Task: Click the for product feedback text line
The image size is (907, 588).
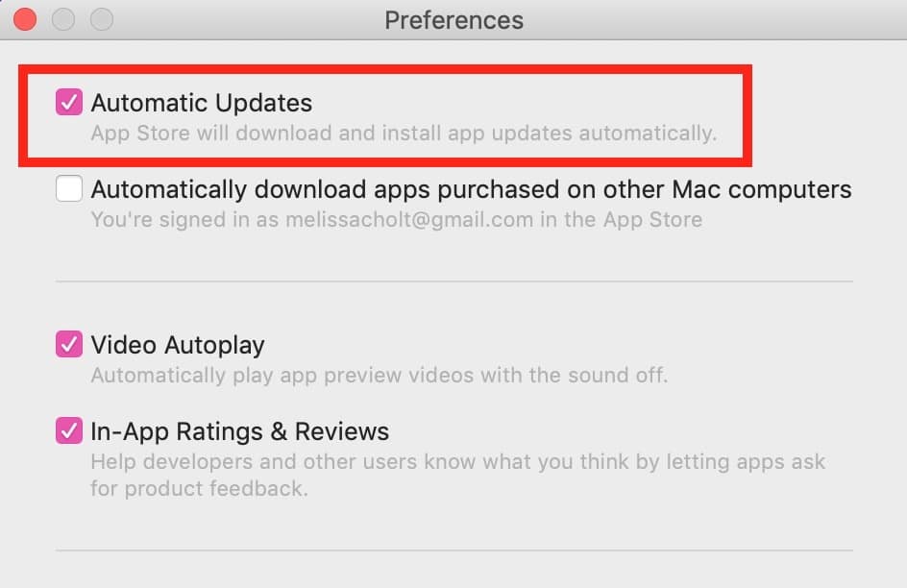Action: [199, 488]
